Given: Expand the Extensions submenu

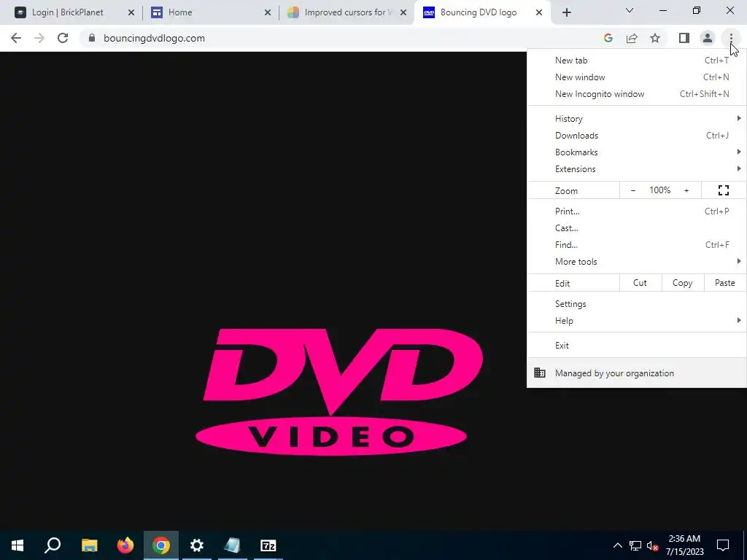Looking at the screenshot, I should [636, 168].
